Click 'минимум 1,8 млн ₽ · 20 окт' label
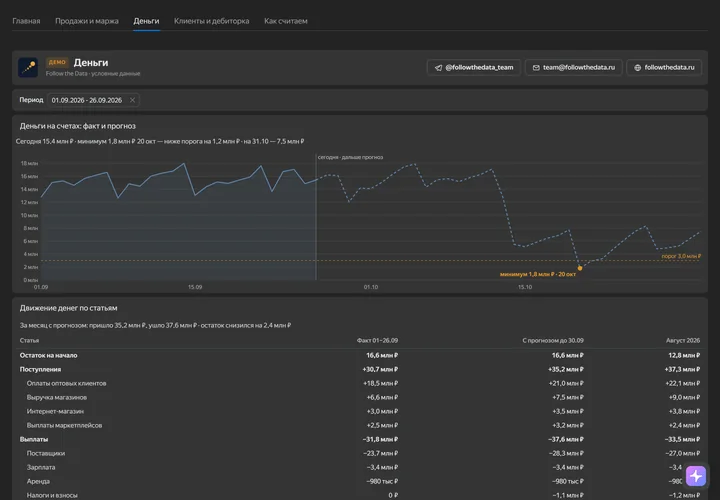Screen dimensions: 720x500 click(538, 274)
